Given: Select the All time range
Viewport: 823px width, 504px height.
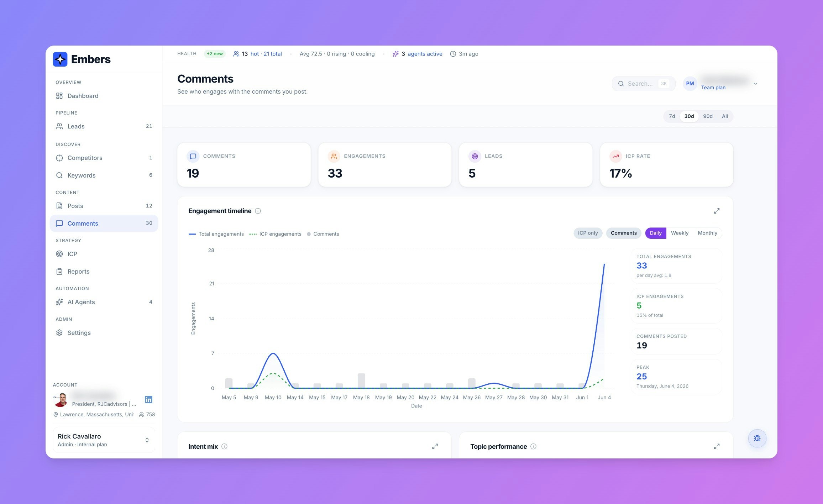Looking at the screenshot, I should tap(725, 116).
